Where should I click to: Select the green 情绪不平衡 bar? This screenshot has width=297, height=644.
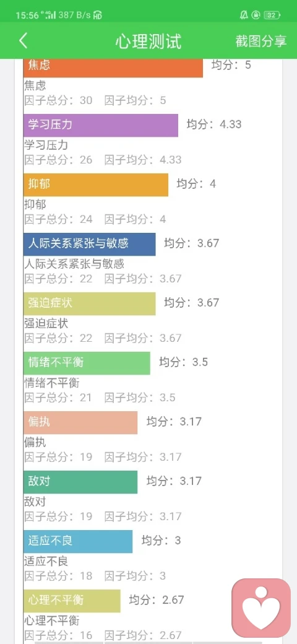pos(87,363)
